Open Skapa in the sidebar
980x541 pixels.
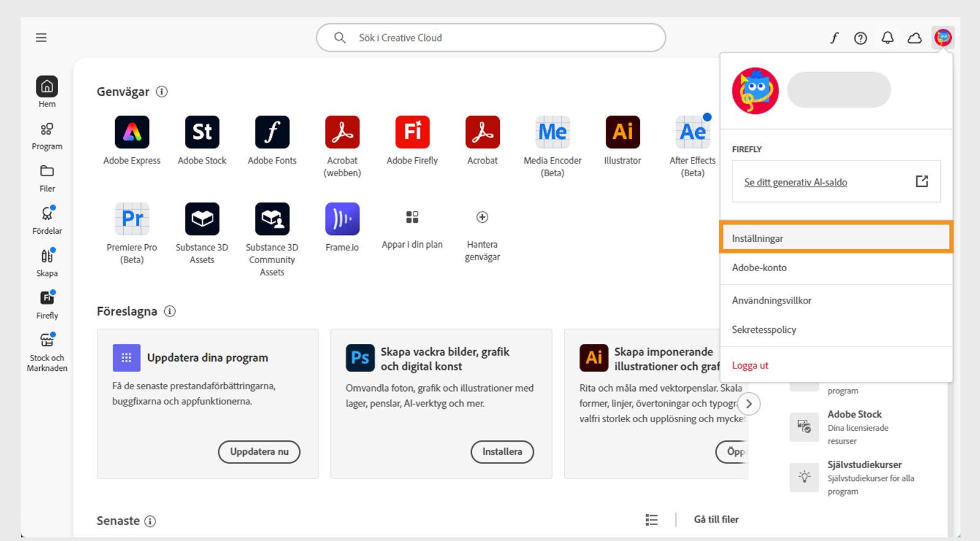[x=47, y=263]
